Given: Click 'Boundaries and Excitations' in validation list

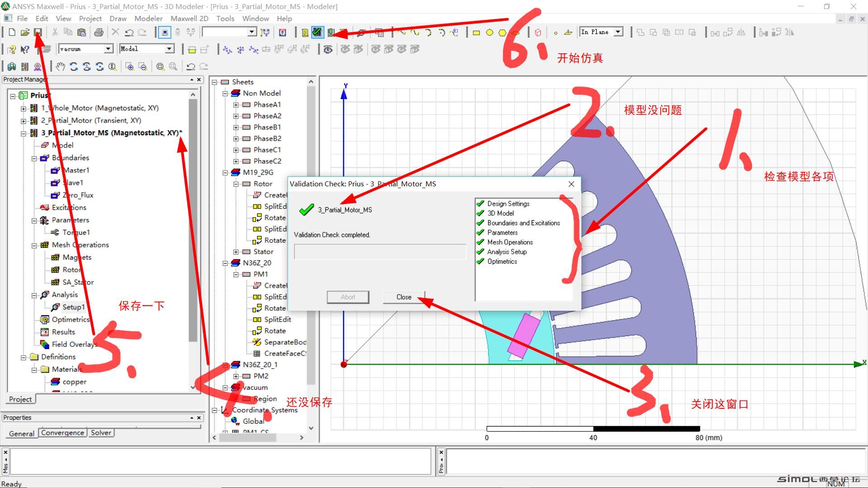Looking at the screenshot, I should (524, 223).
